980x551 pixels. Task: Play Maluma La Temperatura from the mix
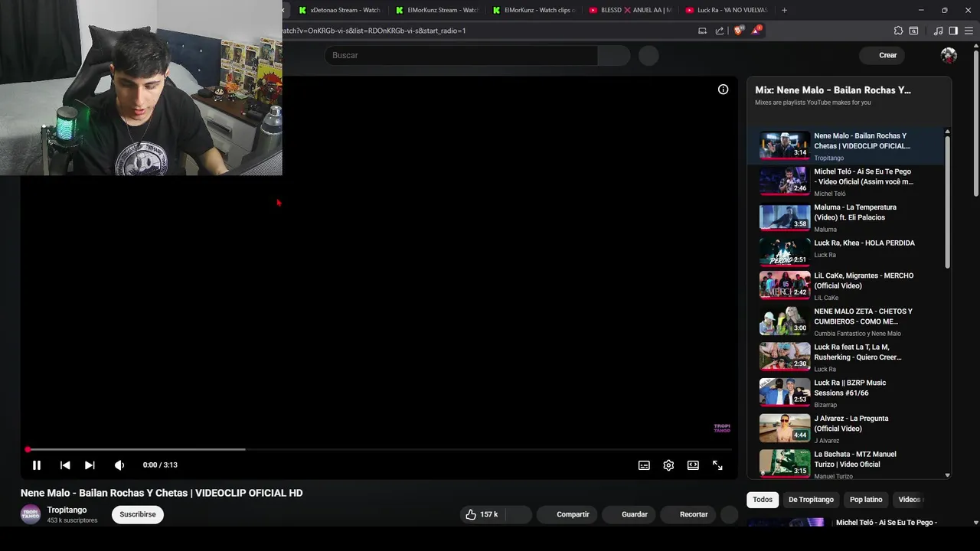click(x=845, y=218)
